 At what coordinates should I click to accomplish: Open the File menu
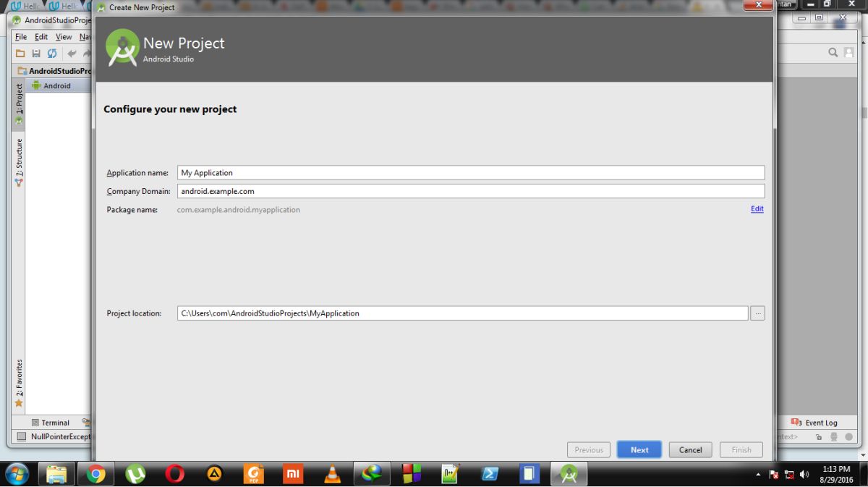(x=21, y=36)
